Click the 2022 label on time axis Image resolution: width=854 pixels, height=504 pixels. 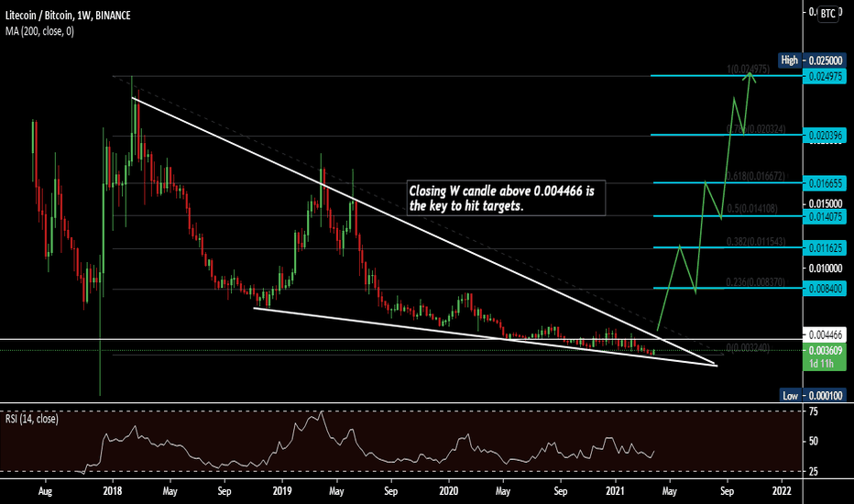click(x=783, y=491)
